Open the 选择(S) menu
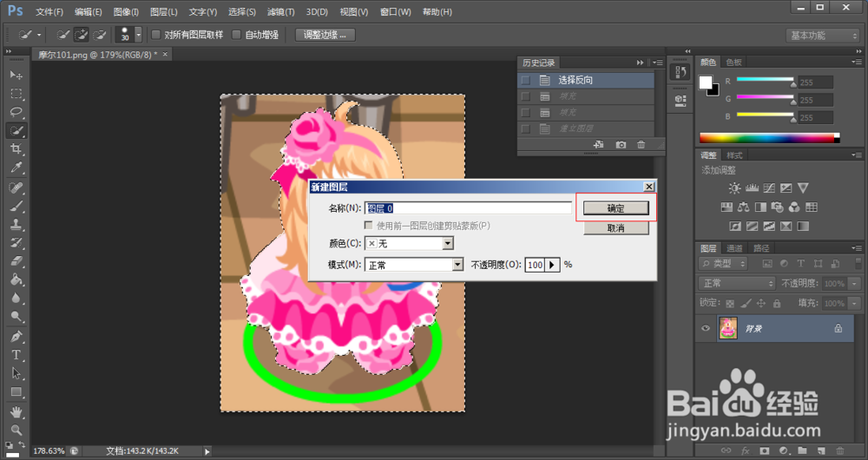The width and height of the screenshot is (868, 460). coord(242,11)
